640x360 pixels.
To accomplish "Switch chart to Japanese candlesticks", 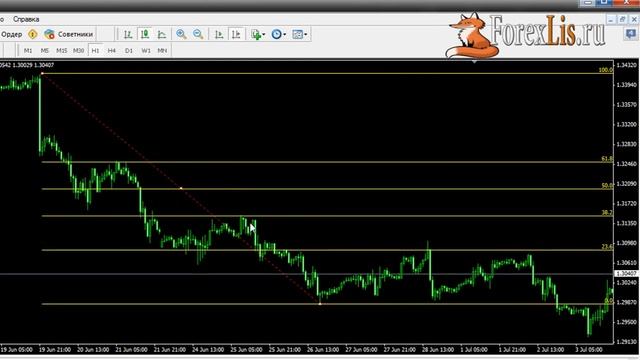I will click(x=145, y=34).
